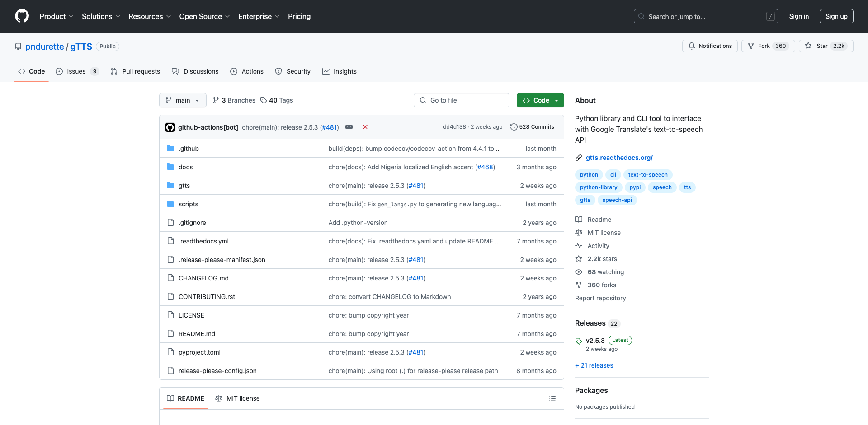Open the 3 Branches link
The image size is (868, 425).
coord(234,100)
